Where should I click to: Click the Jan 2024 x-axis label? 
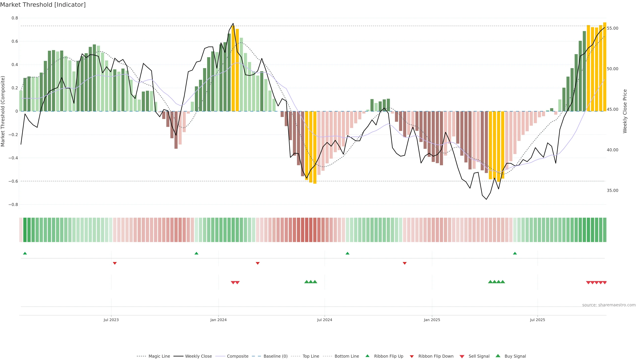click(218, 320)
